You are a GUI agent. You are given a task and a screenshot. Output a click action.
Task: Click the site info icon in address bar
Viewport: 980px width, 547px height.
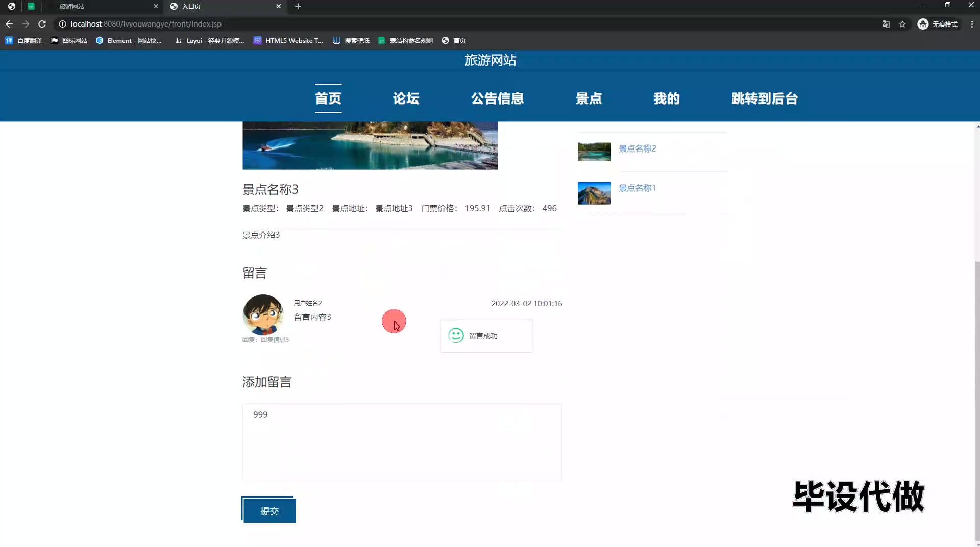pyautogui.click(x=62, y=24)
